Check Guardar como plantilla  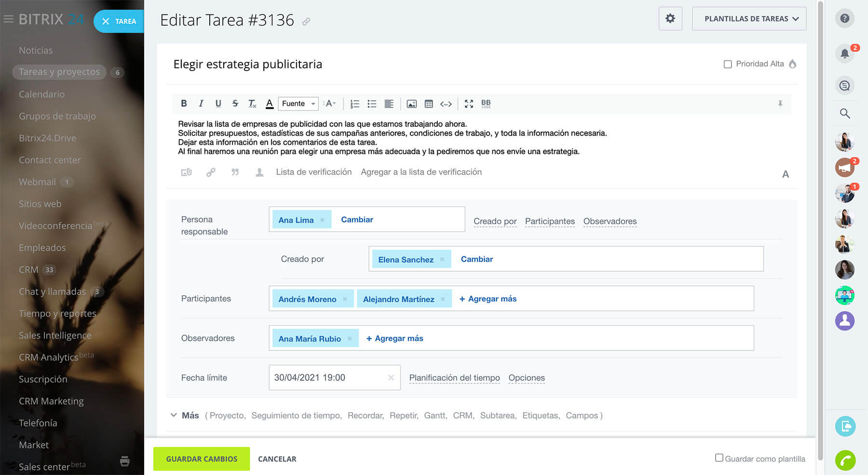point(719,458)
